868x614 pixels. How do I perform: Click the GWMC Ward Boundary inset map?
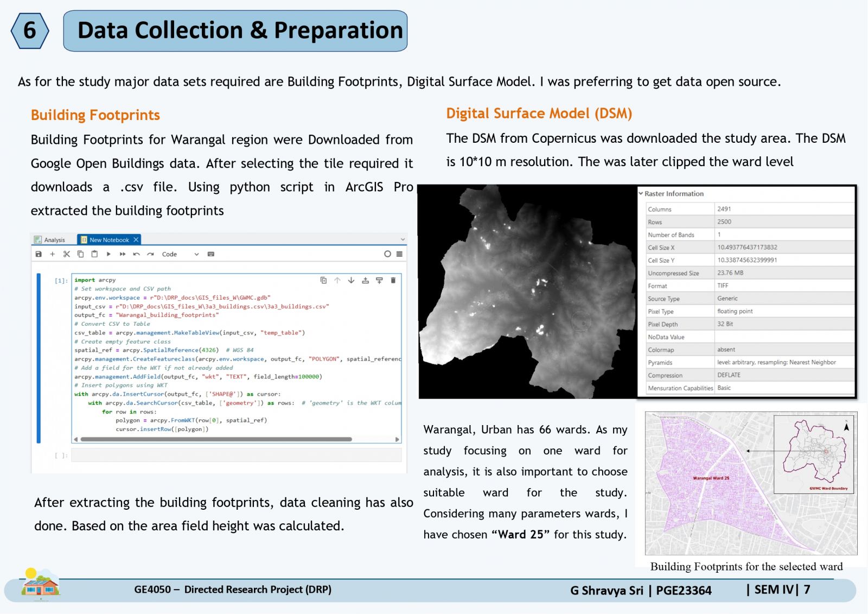tap(814, 454)
